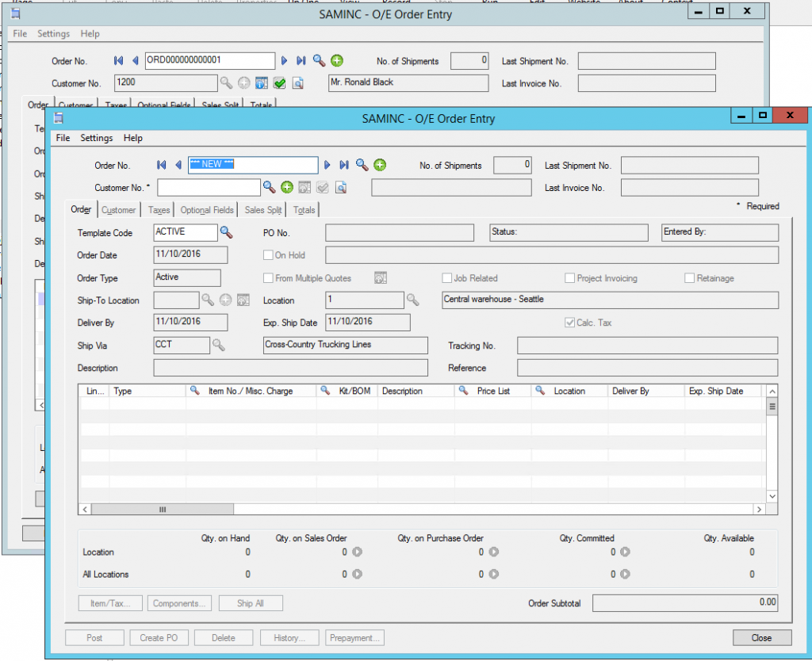Open the Template Code finder
The height and width of the screenshot is (661, 812).
pyautogui.click(x=227, y=232)
